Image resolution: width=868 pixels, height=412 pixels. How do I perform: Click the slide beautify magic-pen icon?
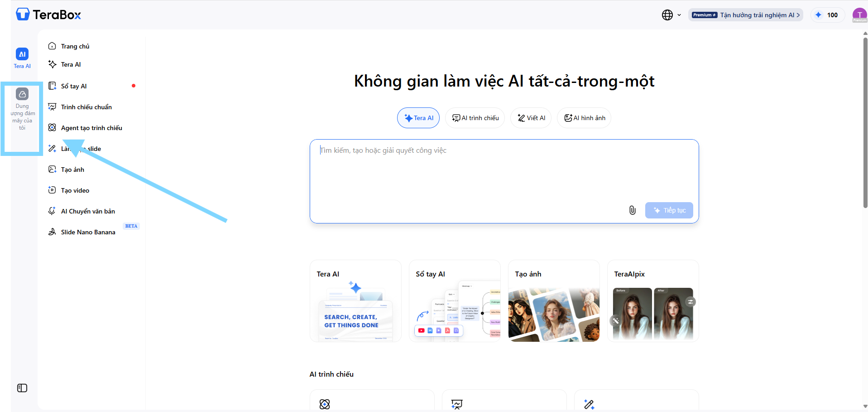coord(52,149)
